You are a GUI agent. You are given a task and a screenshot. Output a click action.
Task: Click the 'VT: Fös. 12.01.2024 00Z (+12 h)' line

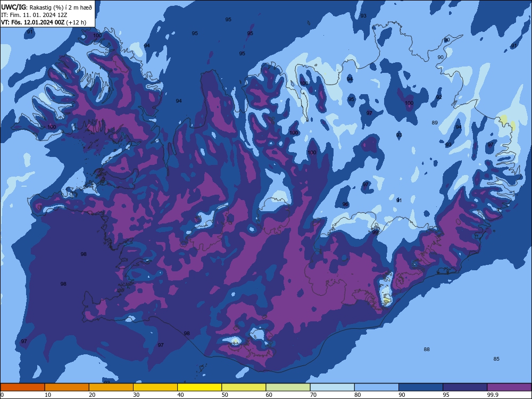point(44,22)
